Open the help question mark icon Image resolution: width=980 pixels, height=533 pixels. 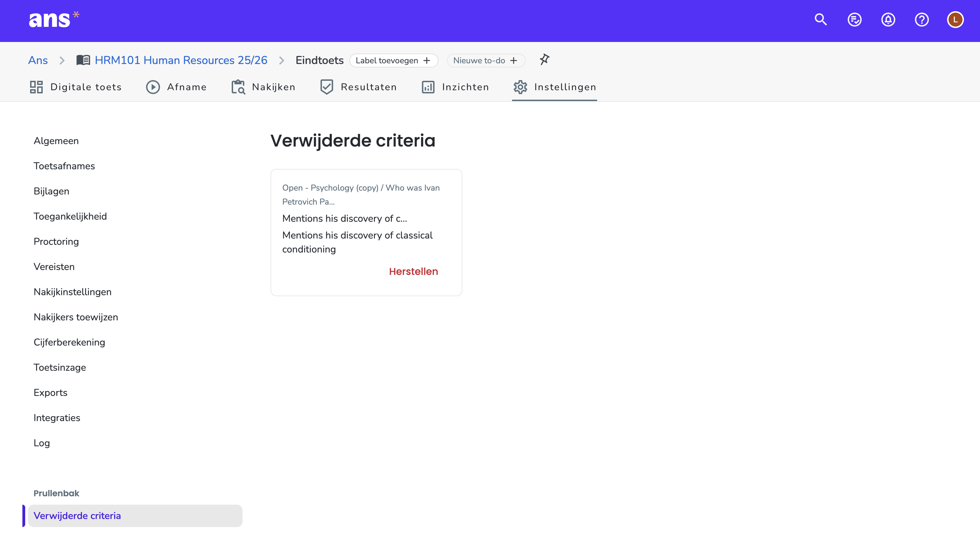click(921, 20)
